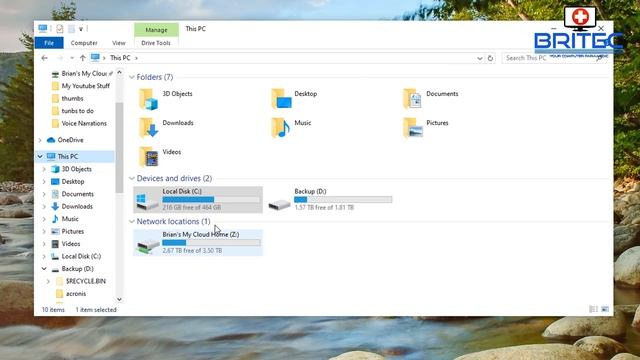Click Backup (D:) capacity usage bar
640x360 pixels.
click(343, 200)
